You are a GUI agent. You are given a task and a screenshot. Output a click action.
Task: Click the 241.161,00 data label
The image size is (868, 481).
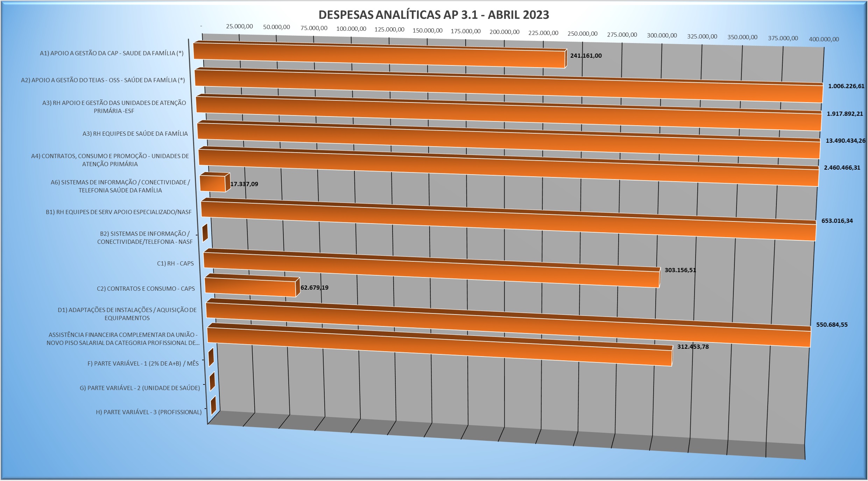tap(586, 56)
